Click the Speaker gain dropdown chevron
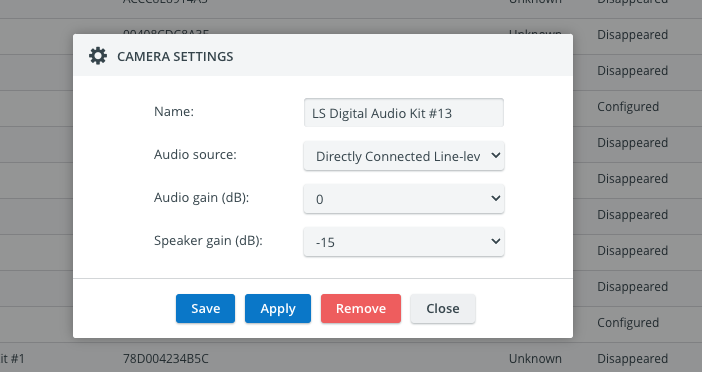Viewport: 702px width, 372px height. pyautogui.click(x=496, y=241)
